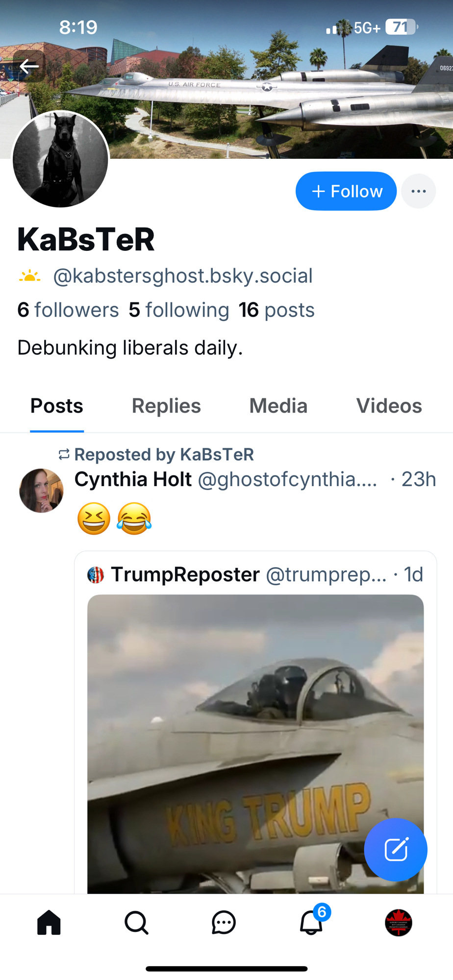Open my profile avatar in bottom bar
453x980 pixels.
398,923
